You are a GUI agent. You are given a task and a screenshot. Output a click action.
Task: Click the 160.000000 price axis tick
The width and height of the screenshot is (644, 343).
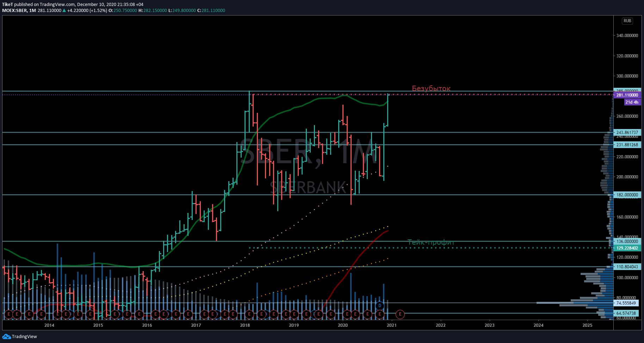tap(627, 217)
